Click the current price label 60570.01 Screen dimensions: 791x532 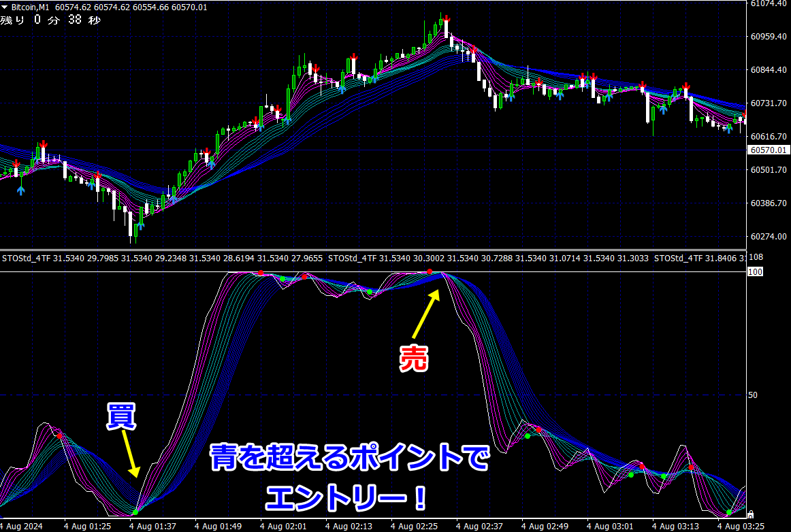click(x=769, y=150)
